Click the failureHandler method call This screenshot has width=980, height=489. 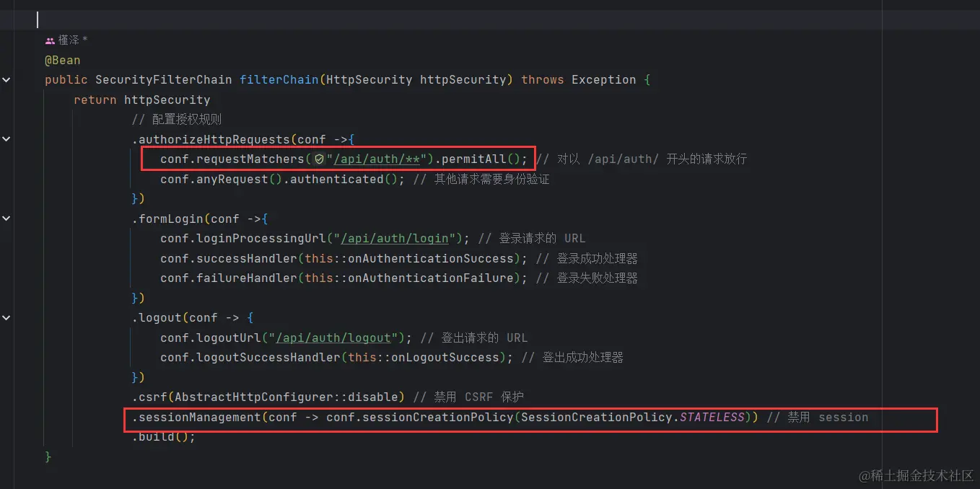pyautogui.click(x=247, y=278)
